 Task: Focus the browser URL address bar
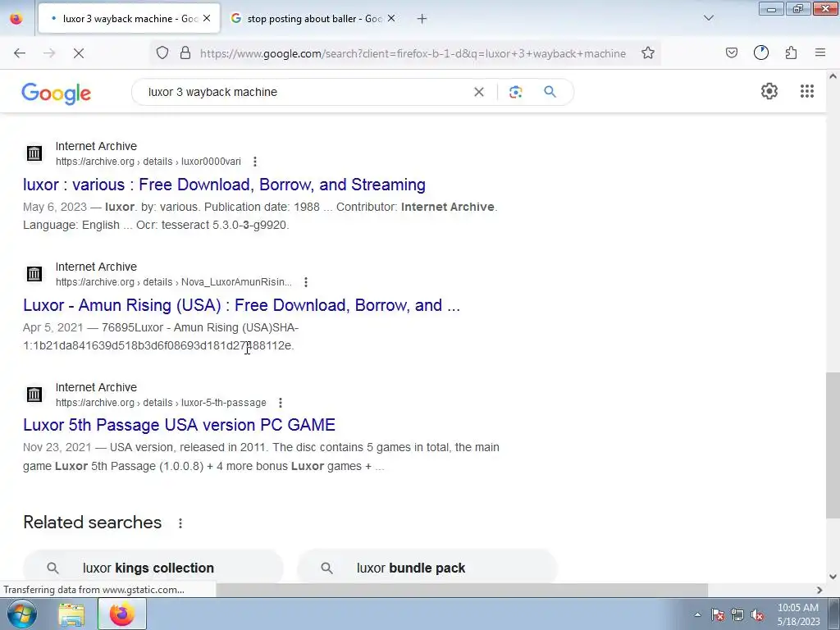[x=413, y=53]
